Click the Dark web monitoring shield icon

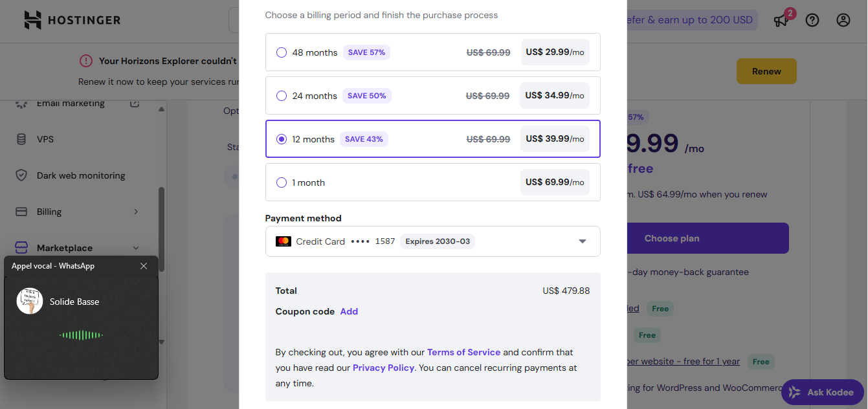pos(21,175)
